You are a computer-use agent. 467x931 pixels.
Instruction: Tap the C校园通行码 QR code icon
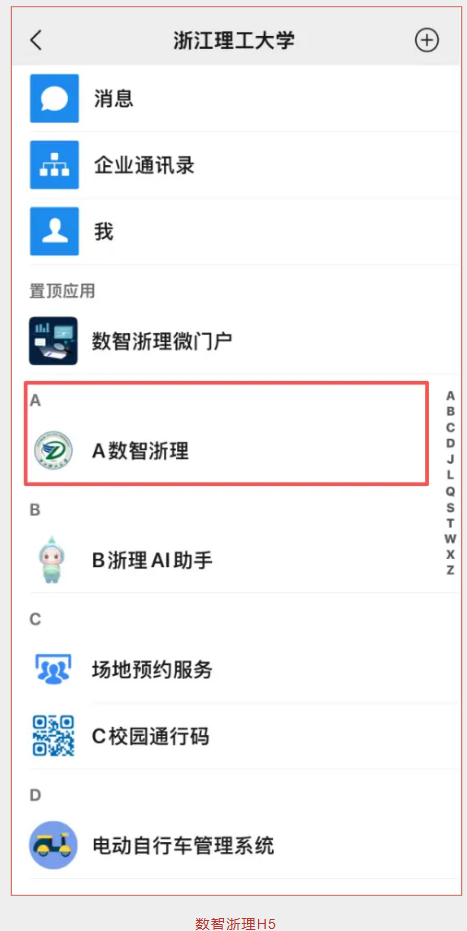(x=53, y=736)
